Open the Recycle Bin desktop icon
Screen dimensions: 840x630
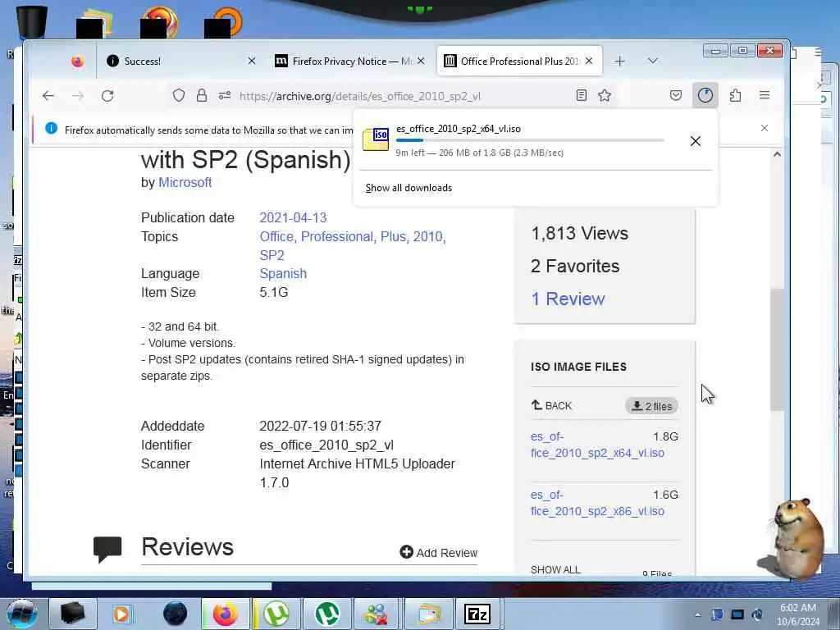(x=32, y=21)
